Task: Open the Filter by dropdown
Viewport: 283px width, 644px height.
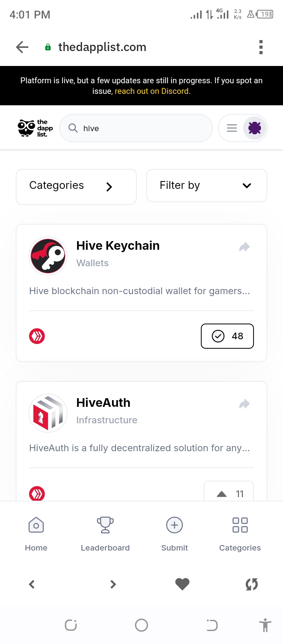Action: tap(207, 185)
